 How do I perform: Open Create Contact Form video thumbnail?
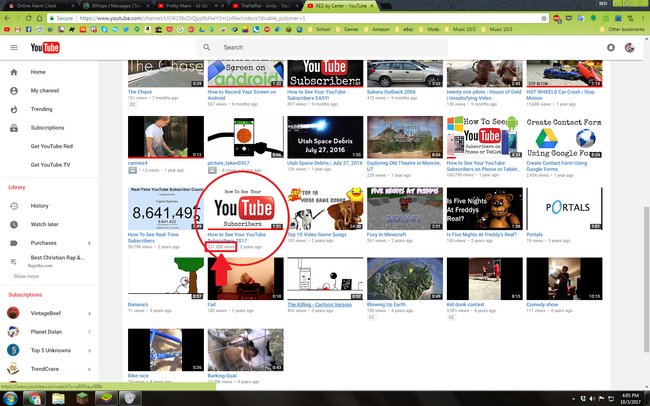coord(564,137)
